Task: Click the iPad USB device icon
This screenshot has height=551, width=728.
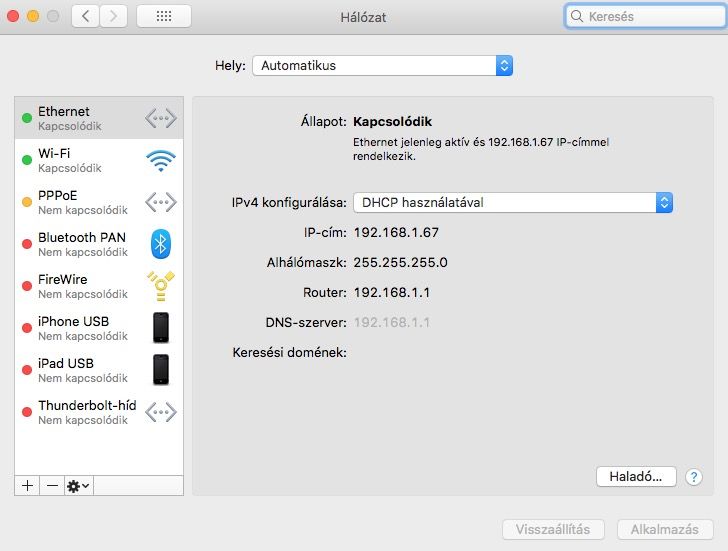Action: pos(161,369)
